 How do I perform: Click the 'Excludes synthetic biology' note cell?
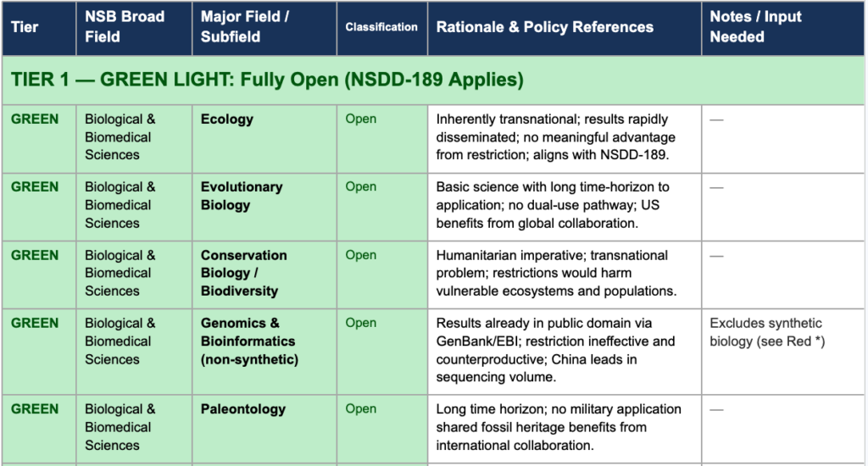click(x=766, y=332)
